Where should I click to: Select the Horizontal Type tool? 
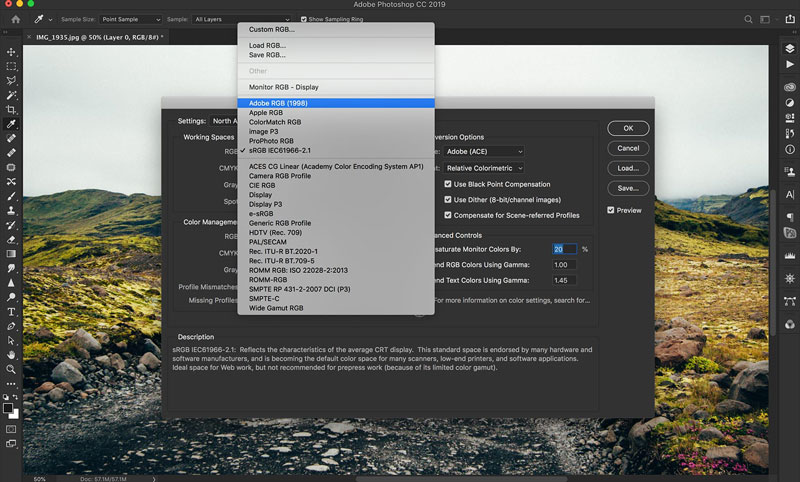(x=11, y=312)
